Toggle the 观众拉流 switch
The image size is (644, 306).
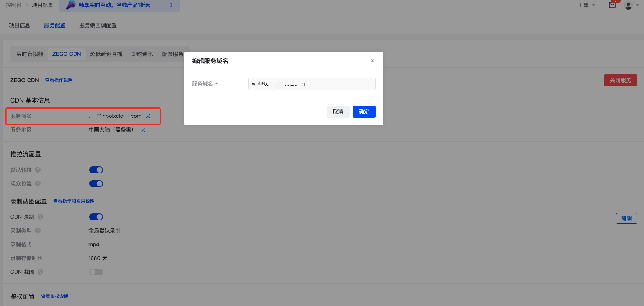click(96, 184)
